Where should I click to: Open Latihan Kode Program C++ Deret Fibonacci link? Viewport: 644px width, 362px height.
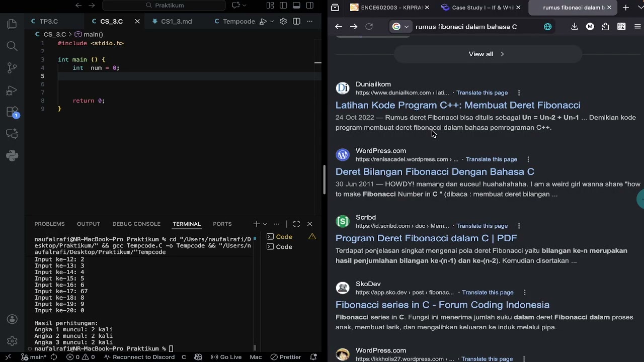458,105
